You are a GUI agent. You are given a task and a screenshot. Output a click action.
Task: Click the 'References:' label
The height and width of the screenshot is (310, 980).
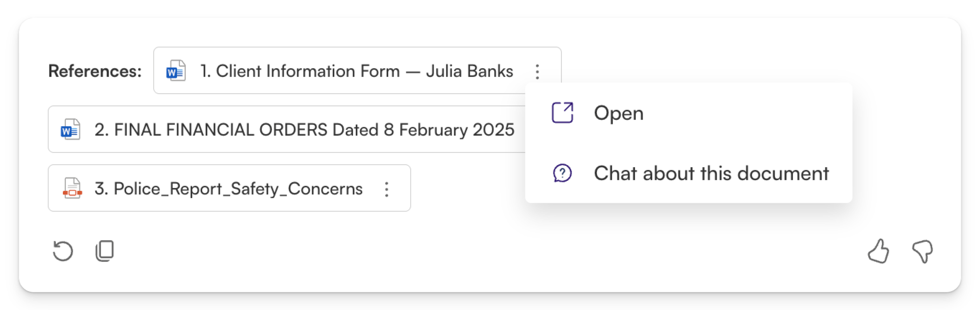(95, 71)
